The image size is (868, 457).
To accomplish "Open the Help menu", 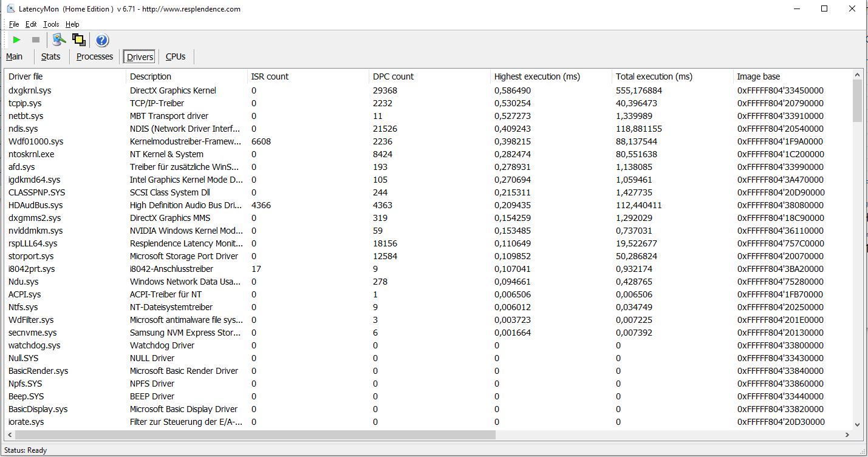I will point(72,24).
